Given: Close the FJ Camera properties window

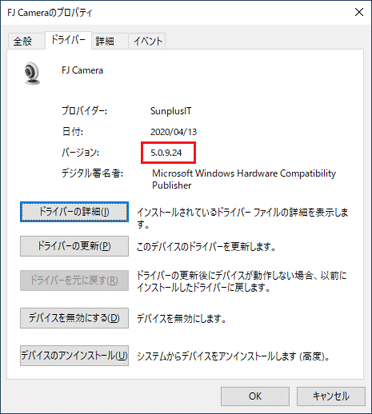Looking at the screenshot, I should (x=359, y=12).
